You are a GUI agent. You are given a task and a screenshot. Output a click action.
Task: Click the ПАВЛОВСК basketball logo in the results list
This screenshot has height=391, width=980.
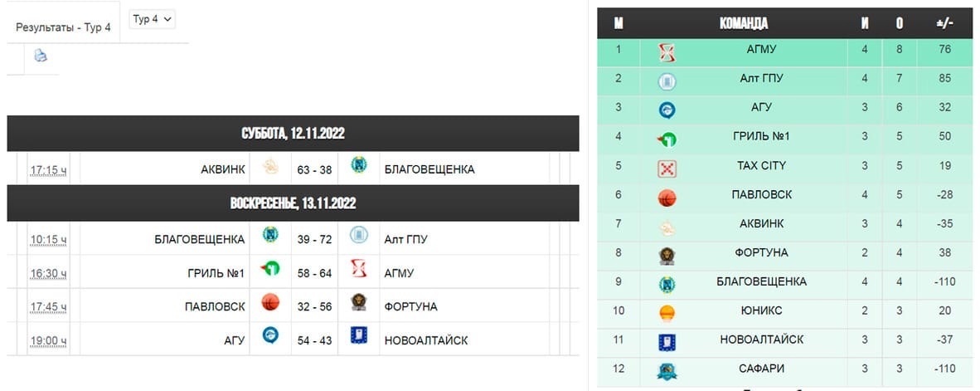(270, 303)
